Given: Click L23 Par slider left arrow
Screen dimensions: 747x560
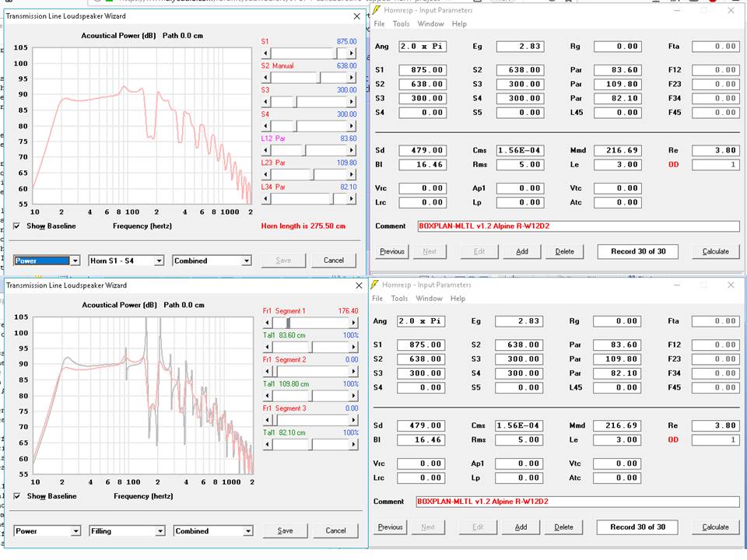Looking at the screenshot, I should (266, 175).
